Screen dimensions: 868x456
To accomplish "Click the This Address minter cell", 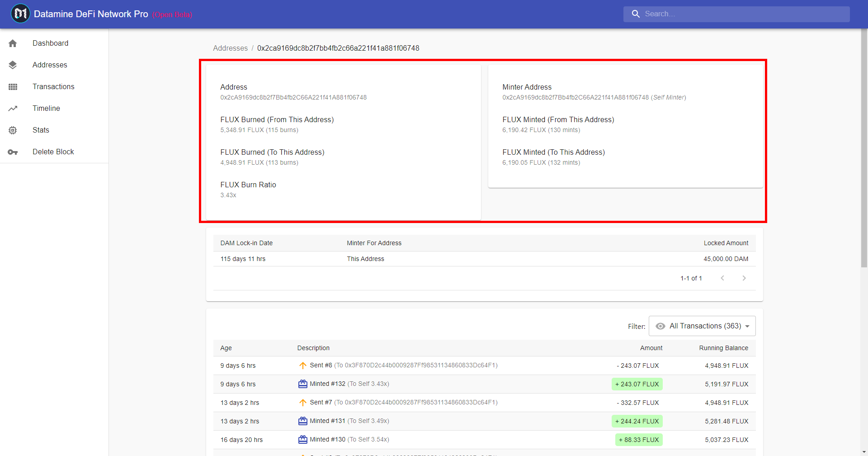I will coord(366,259).
